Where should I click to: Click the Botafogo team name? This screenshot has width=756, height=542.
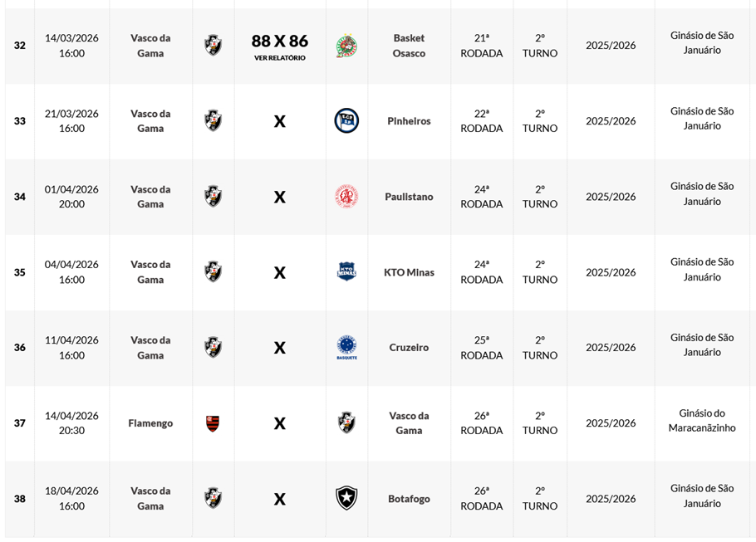(409, 499)
